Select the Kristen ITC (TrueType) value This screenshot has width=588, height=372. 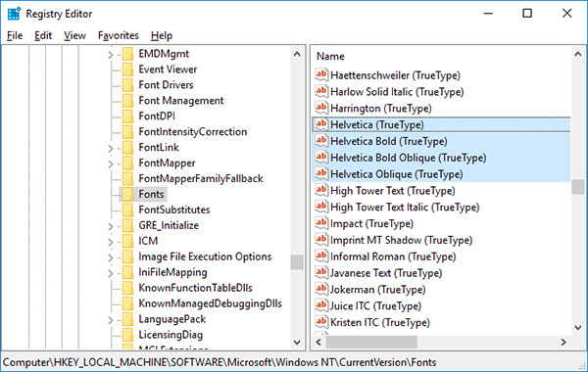380,322
